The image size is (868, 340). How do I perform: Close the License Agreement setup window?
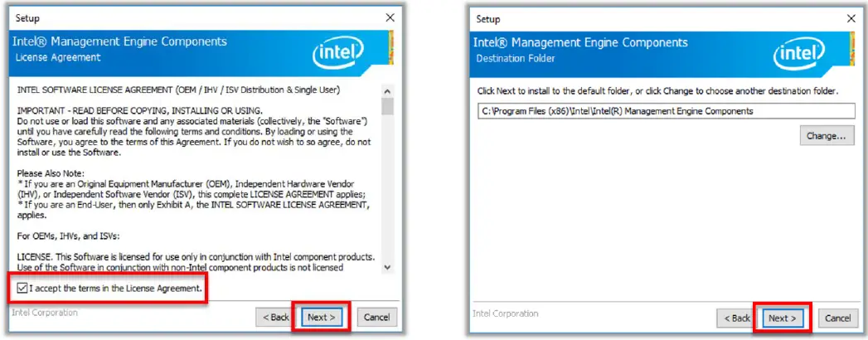point(390,17)
